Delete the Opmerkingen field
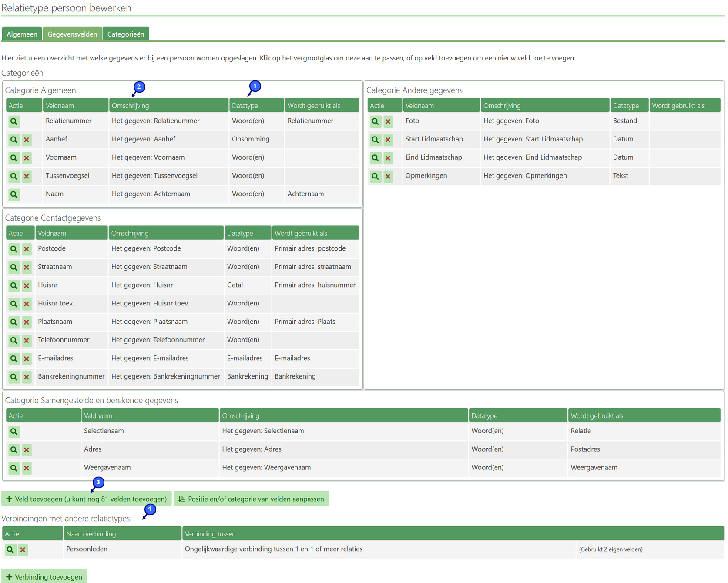The height and width of the screenshot is (583, 728). click(x=388, y=176)
